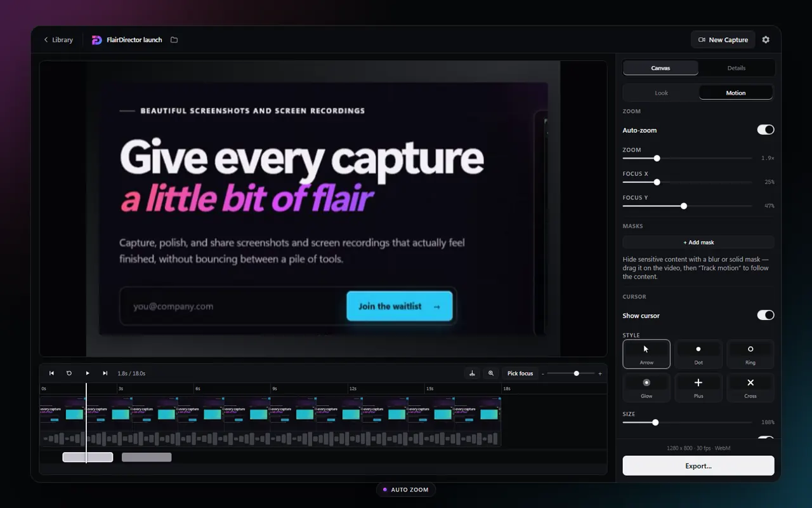Open the Look sub-tab
Viewport: 812px width, 508px height.
tap(661, 93)
